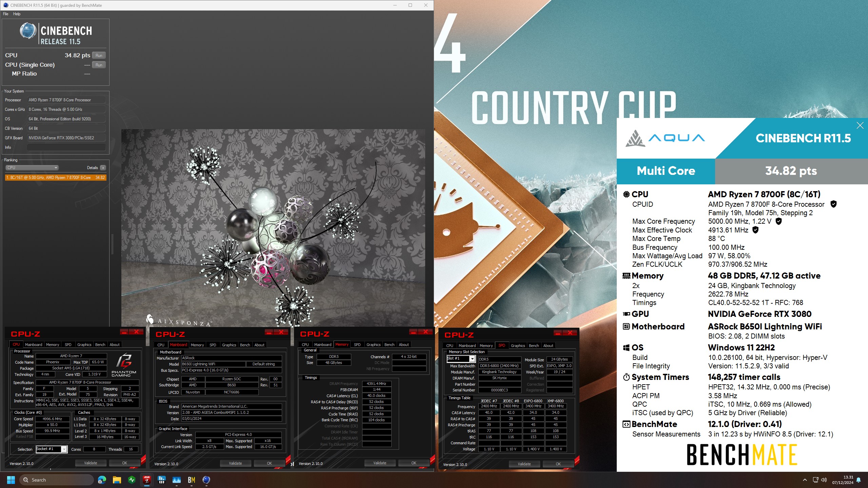This screenshot has width=868, height=488.
Task: Open the blue graph monitor app on taskbar
Action: pos(177,480)
